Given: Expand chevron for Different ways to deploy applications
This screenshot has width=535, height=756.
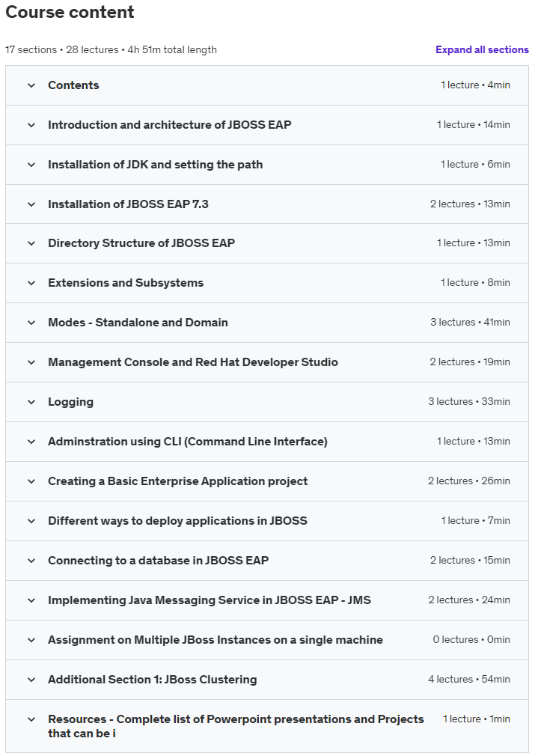Looking at the screenshot, I should point(31,521).
